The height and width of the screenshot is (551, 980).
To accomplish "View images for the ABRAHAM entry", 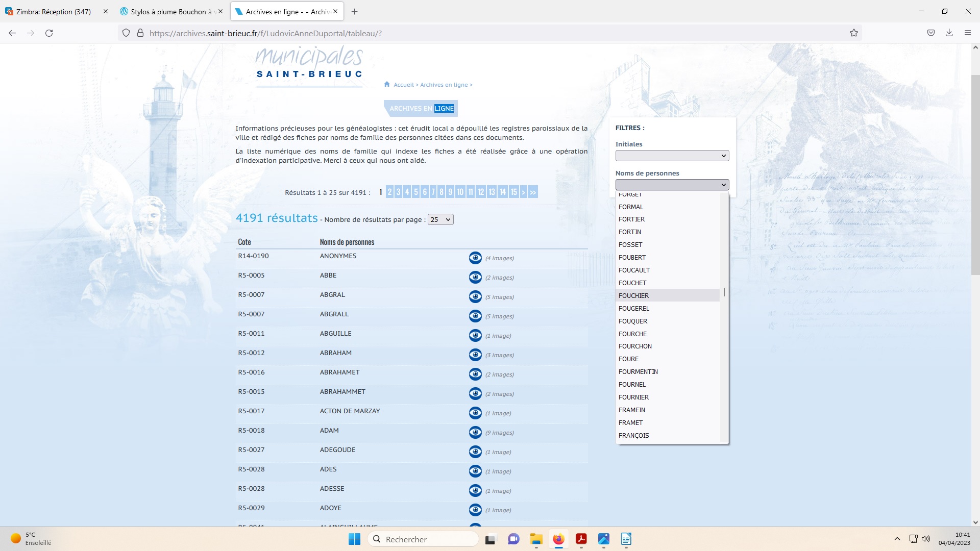I will click(x=476, y=355).
